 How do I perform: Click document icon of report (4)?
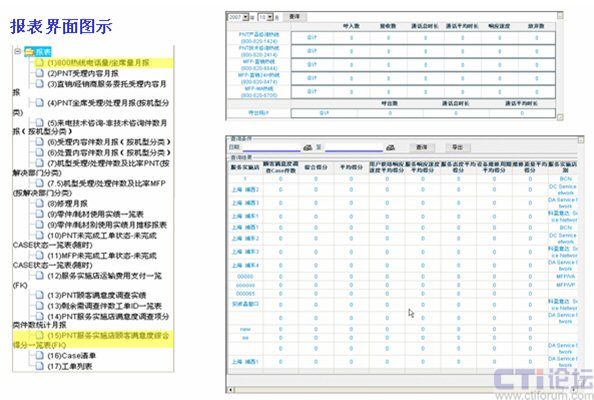39,103
